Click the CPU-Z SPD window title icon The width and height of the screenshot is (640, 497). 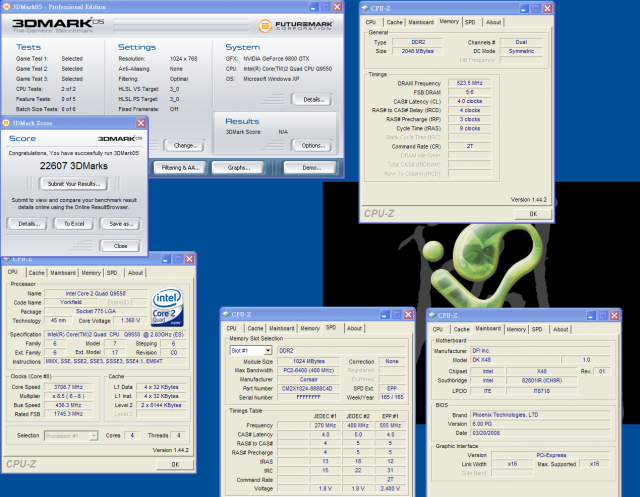click(226, 314)
